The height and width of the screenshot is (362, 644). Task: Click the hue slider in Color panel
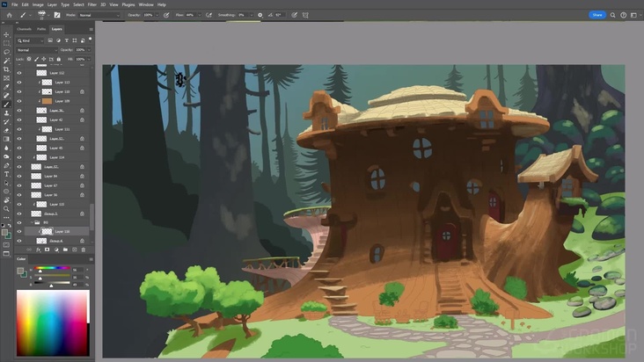(51, 268)
